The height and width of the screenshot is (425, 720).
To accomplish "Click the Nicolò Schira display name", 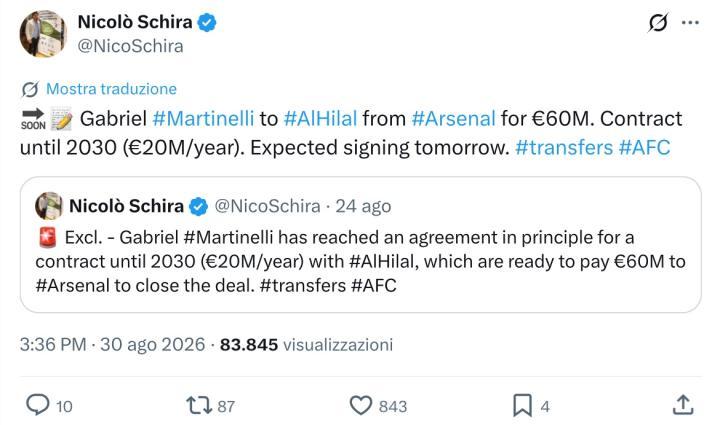I will [135, 22].
